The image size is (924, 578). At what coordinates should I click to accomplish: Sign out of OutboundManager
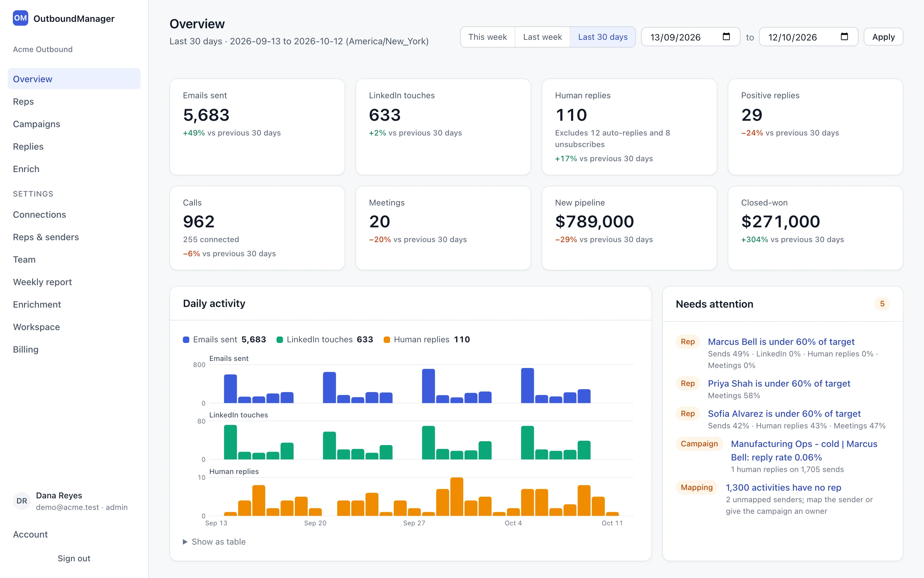74,558
